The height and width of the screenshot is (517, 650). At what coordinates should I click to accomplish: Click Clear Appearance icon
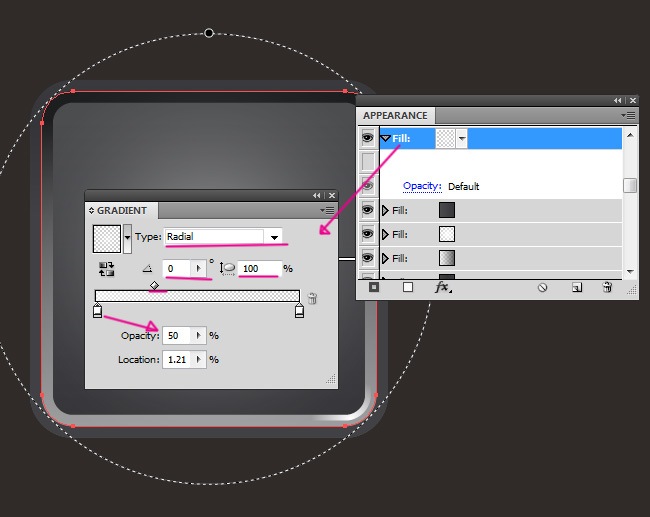coord(543,287)
